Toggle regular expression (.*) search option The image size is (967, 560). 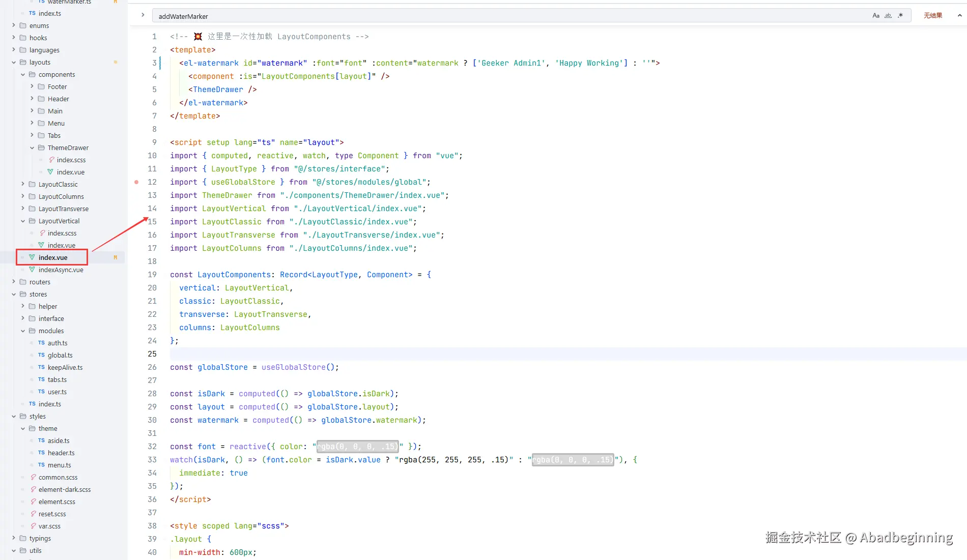[x=900, y=16]
